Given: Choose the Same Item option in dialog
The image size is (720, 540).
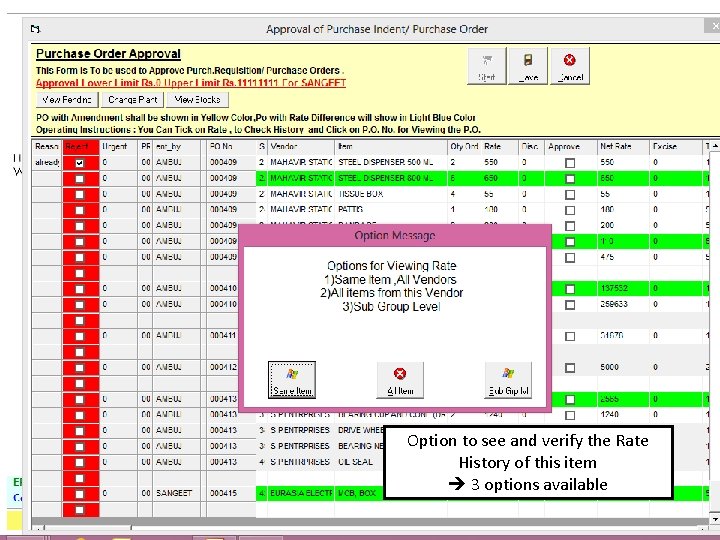Looking at the screenshot, I should point(292,380).
